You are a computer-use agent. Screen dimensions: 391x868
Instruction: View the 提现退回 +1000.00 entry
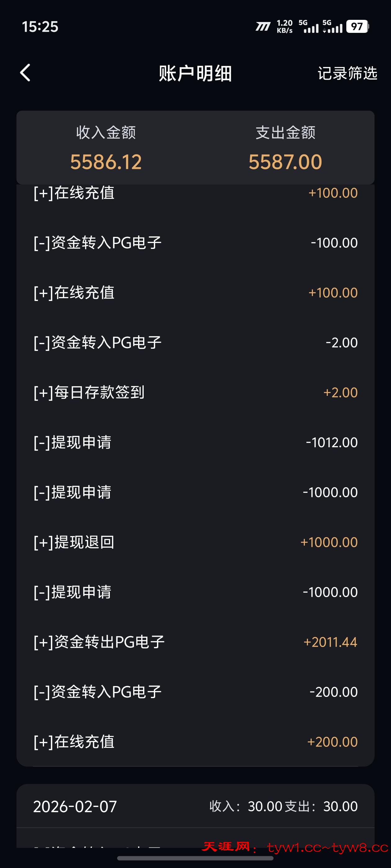(195, 542)
